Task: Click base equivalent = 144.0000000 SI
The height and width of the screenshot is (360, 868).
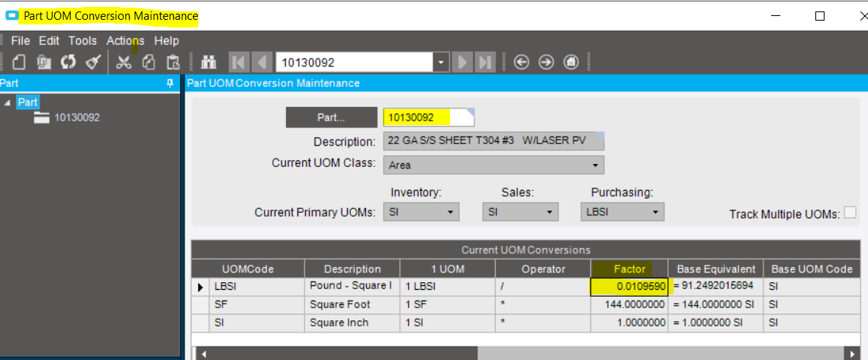Action: click(x=715, y=304)
